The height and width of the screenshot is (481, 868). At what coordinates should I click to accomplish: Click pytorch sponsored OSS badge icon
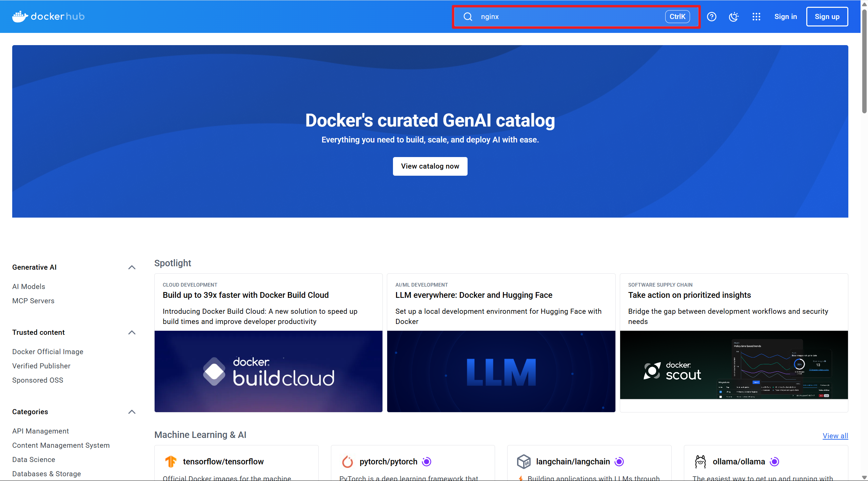pyautogui.click(x=427, y=462)
